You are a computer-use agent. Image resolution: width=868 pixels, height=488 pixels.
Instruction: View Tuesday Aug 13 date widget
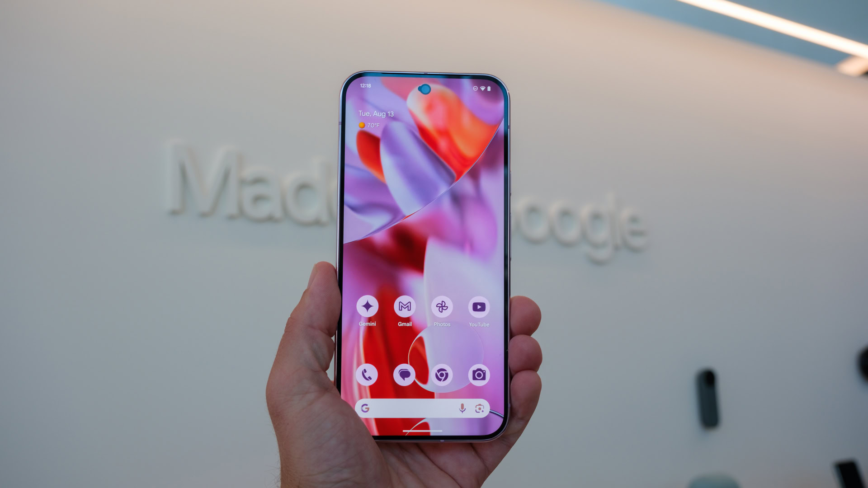(375, 114)
